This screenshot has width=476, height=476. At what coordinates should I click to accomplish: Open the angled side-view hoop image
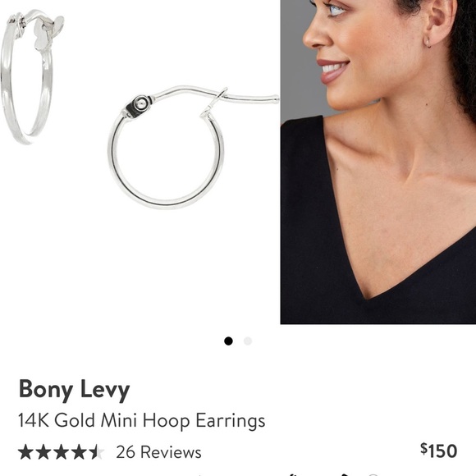31,76
